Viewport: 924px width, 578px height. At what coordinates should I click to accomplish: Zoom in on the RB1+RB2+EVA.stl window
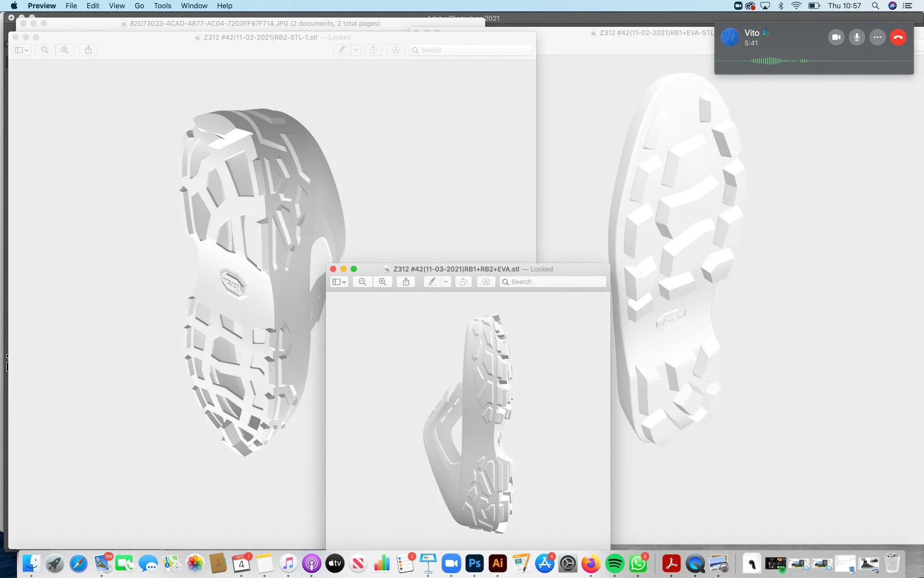383,282
